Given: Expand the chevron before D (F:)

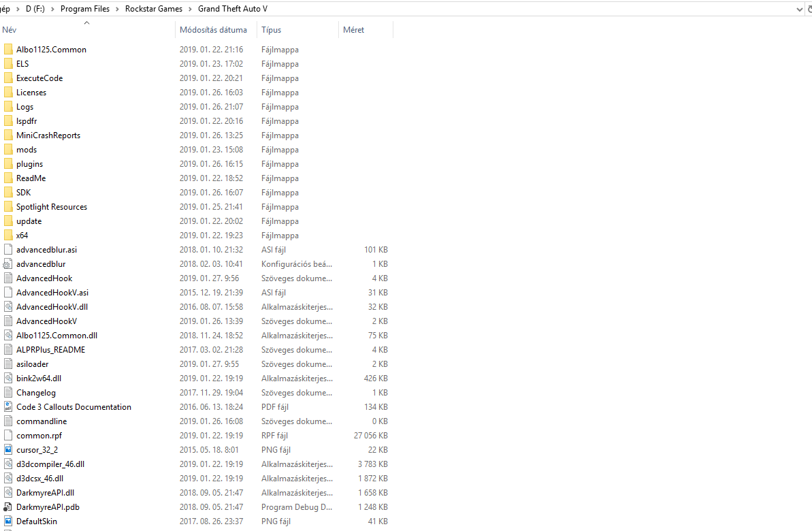Looking at the screenshot, I should click(x=18, y=9).
